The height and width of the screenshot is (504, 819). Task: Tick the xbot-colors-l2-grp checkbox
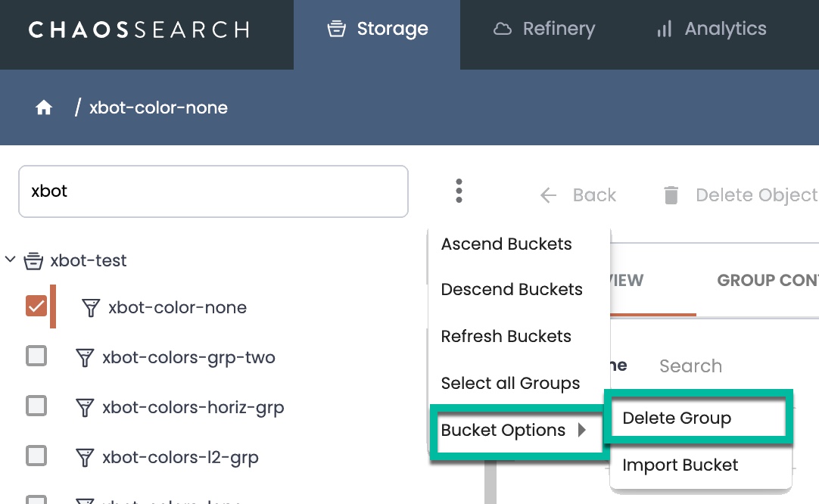pos(36,456)
